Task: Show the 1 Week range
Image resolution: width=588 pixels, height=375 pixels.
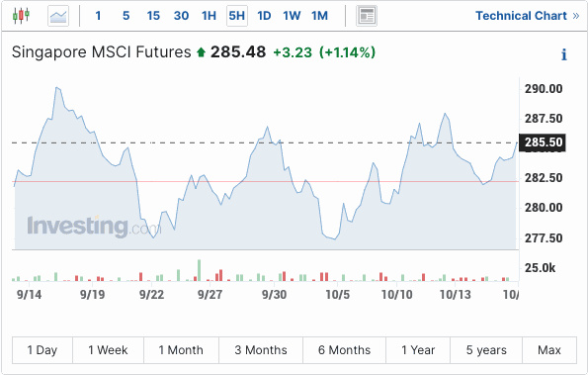Action: click(x=108, y=350)
